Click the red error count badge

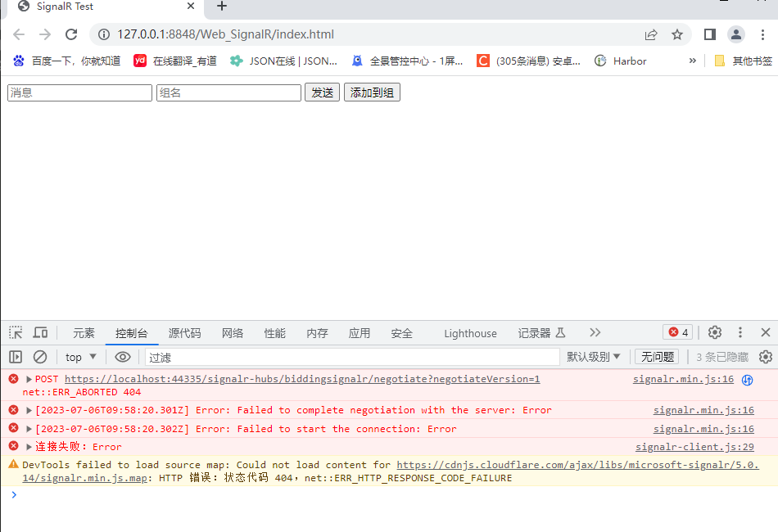(676, 332)
